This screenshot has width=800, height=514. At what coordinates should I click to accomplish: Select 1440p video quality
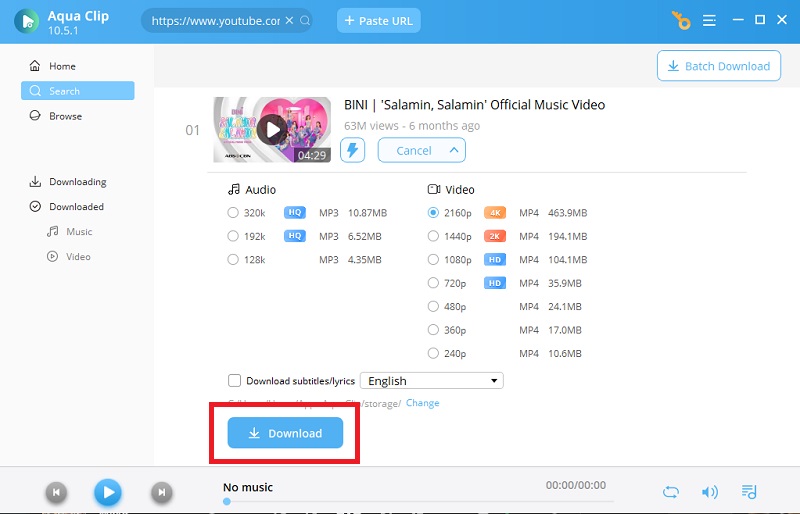(433, 236)
